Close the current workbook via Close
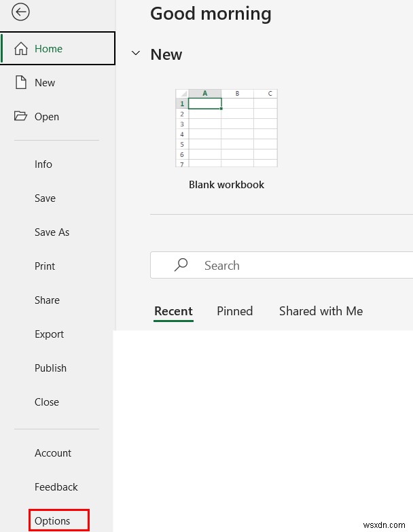413x532 pixels. 46,402
